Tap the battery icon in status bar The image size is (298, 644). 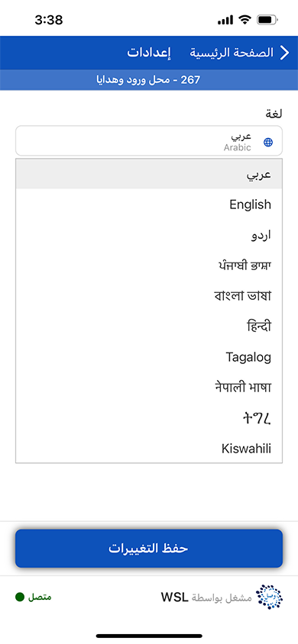[x=267, y=20]
